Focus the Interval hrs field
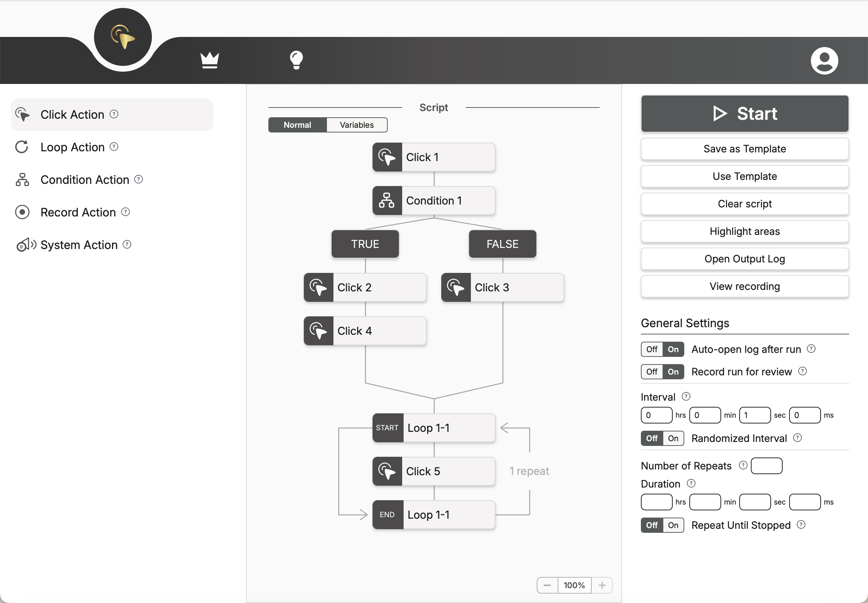The image size is (868, 603). click(656, 416)
